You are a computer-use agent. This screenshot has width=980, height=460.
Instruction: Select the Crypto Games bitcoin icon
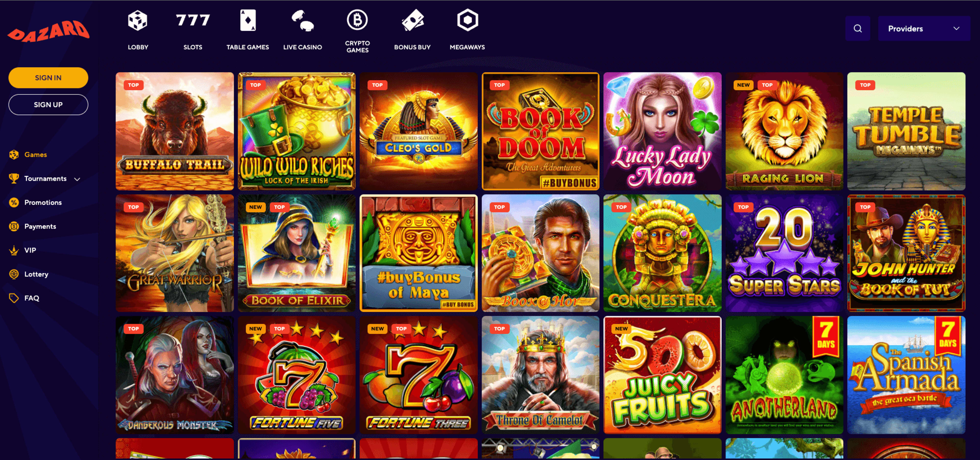pos(357,20)
